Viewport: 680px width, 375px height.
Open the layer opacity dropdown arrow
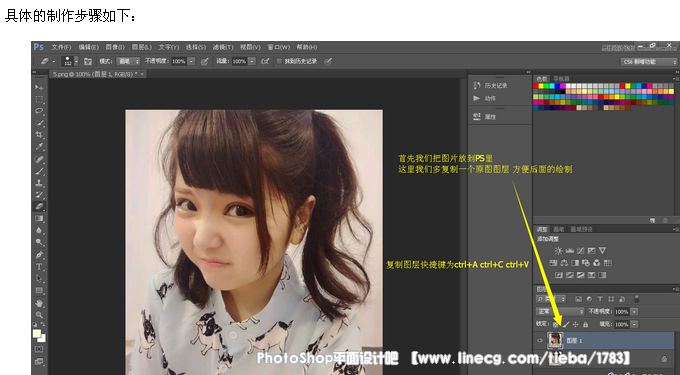[x=634, y=312]
